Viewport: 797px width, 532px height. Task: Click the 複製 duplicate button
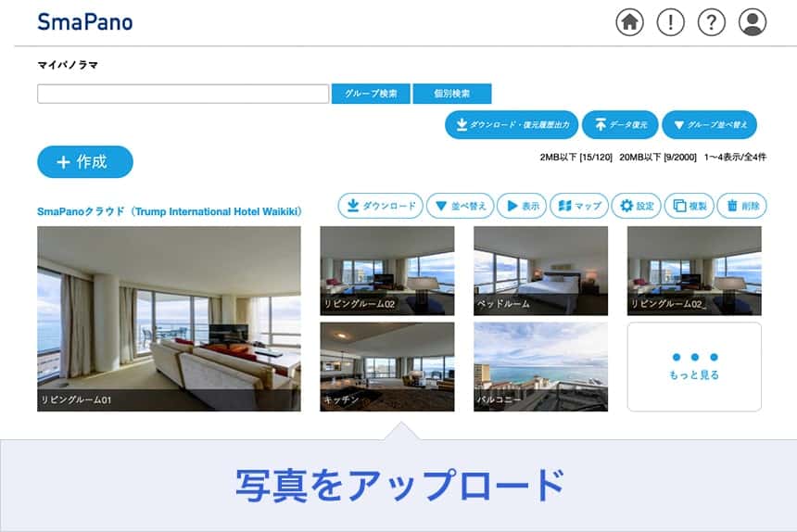click(x=689, y=206)
